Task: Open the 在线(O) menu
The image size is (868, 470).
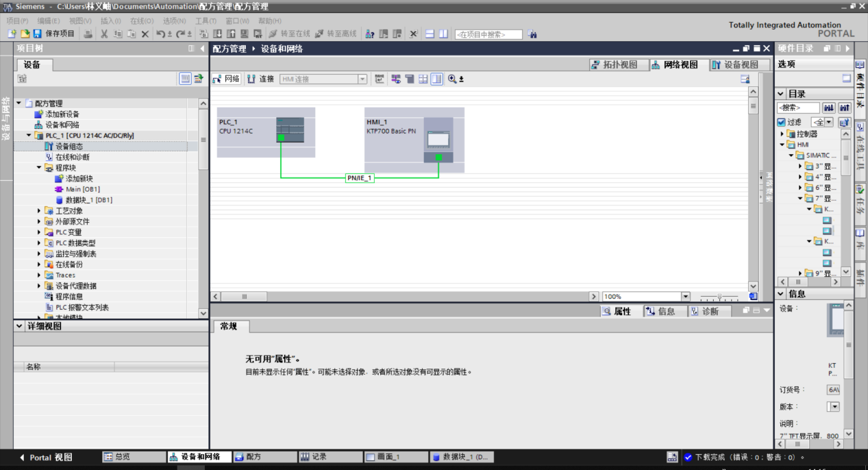Action: tap(142, 21)
